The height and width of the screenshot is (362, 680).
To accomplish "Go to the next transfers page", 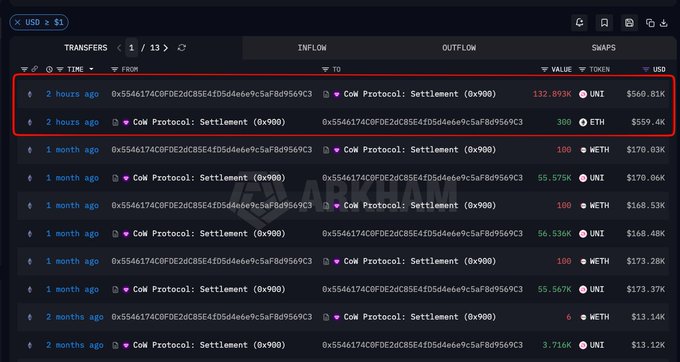I will point(166,48).
